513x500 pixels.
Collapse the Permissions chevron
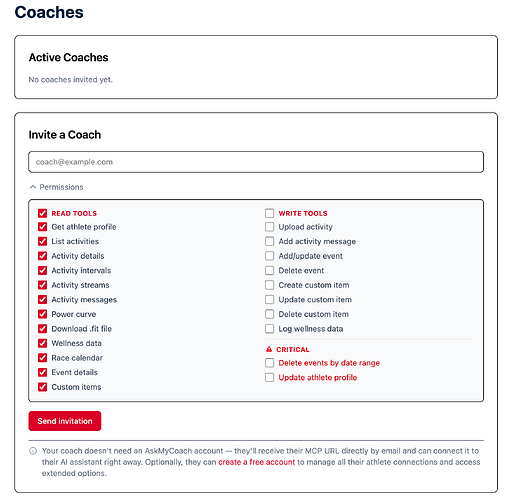[x=33, y=187]
